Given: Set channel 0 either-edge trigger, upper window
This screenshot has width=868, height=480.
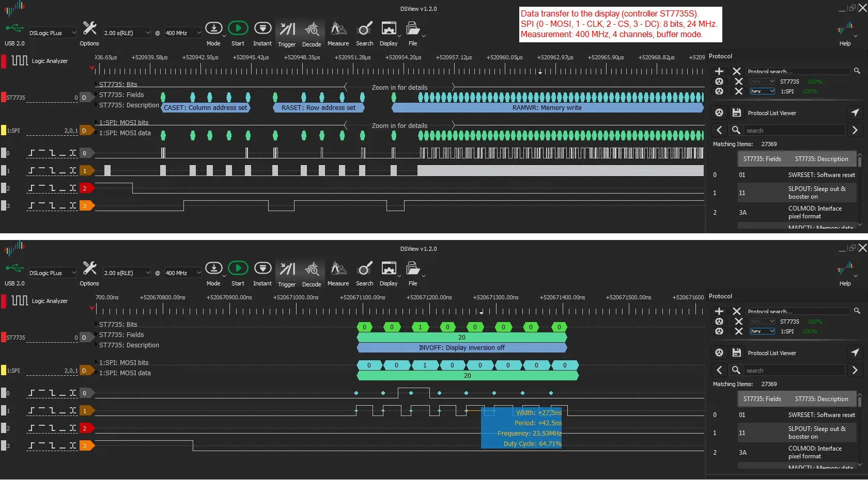Looking at the screenshot, I should coord(73,153).
